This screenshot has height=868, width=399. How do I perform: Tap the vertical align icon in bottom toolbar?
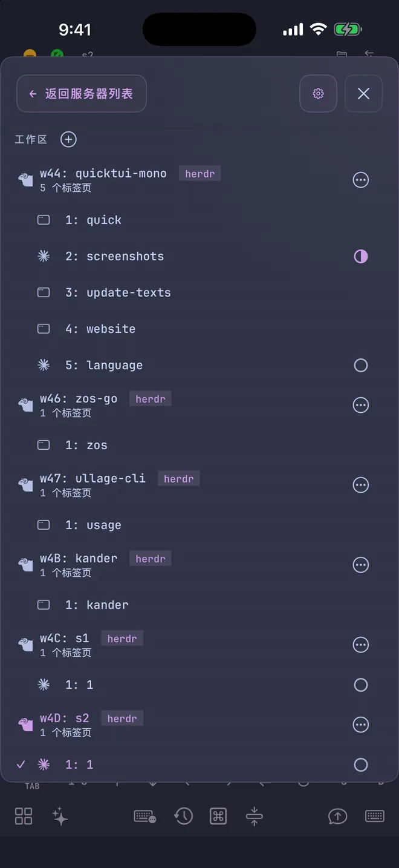click(x=254, y=816)
